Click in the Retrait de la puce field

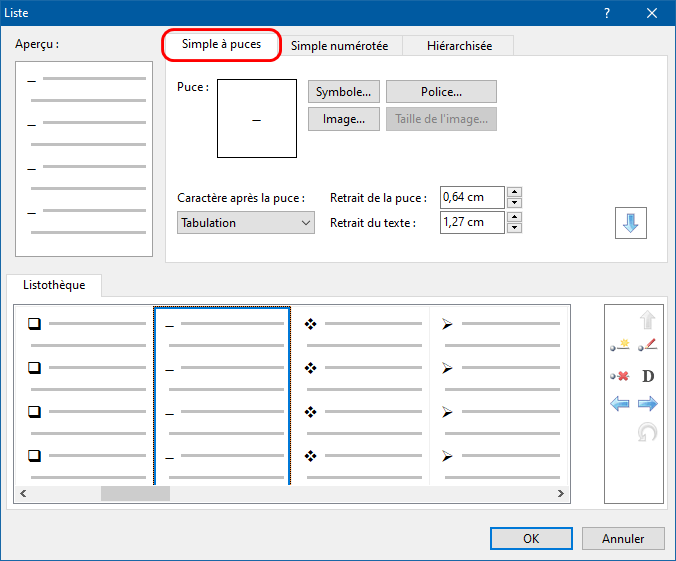[x=471, y=198]
